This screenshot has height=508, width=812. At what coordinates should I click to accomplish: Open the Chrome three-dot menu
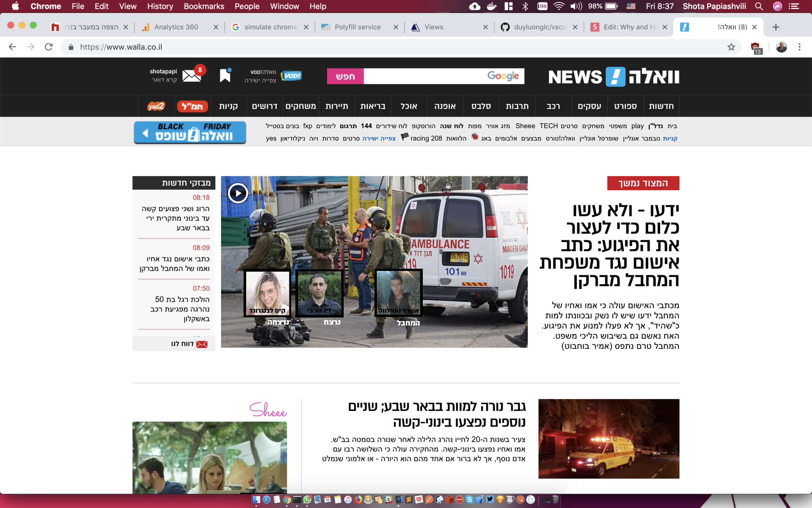tap(800, 47)
